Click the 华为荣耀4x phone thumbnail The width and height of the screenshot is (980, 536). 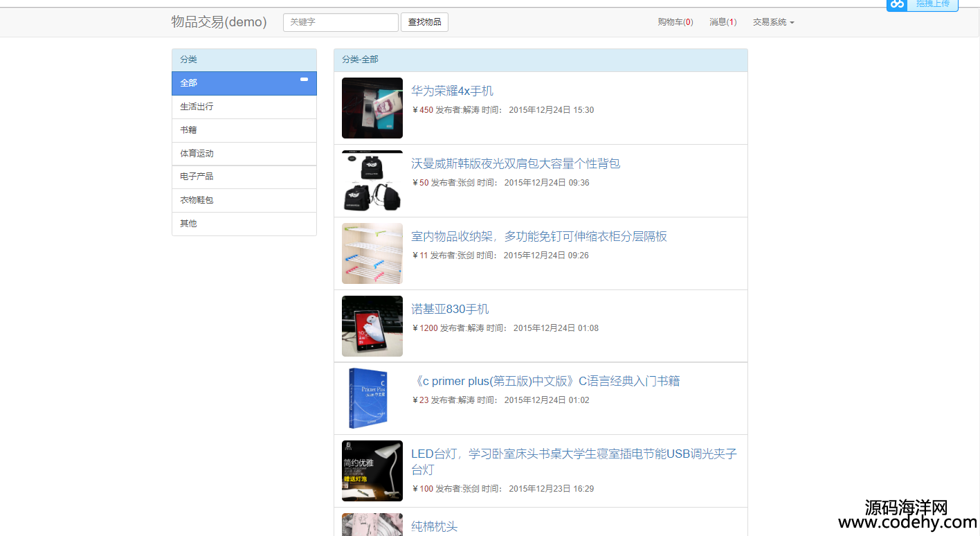tap(372, 108)
